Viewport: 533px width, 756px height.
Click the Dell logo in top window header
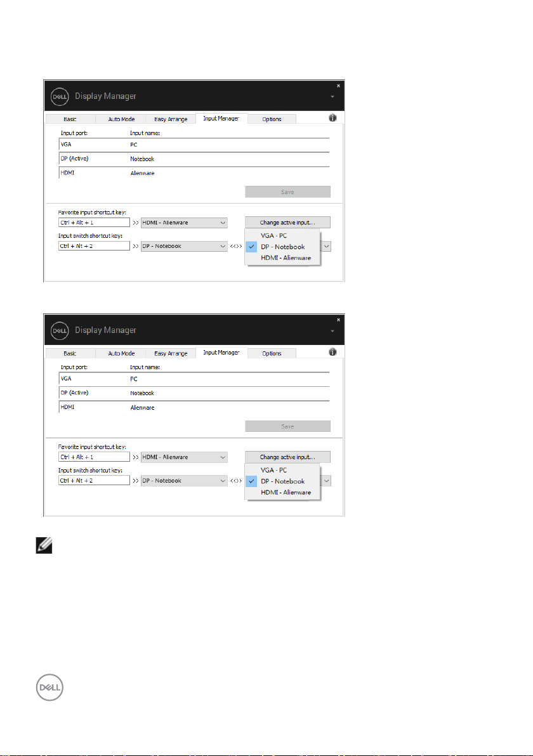coord(59,96)
